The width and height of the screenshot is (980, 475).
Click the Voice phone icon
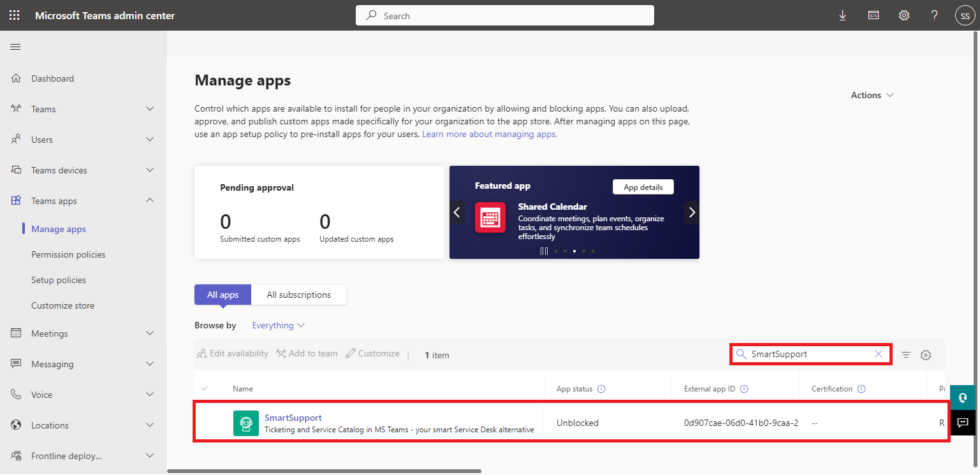[17, 395]
